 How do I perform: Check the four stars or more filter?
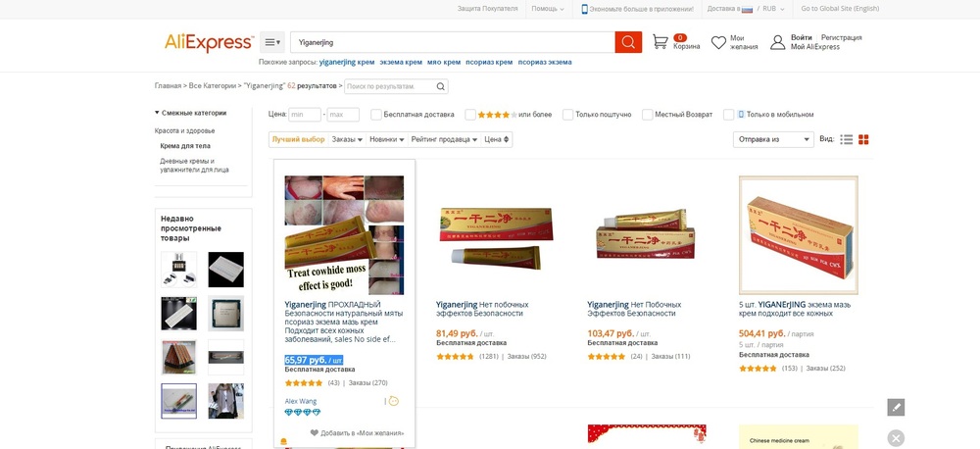(470, 115)
